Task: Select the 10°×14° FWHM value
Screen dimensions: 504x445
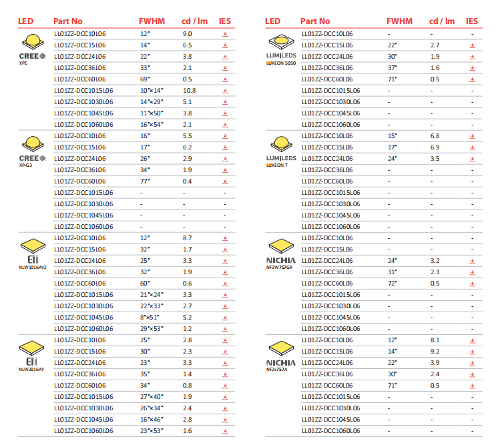Action: pyautogui.click(x=152, y=91)
